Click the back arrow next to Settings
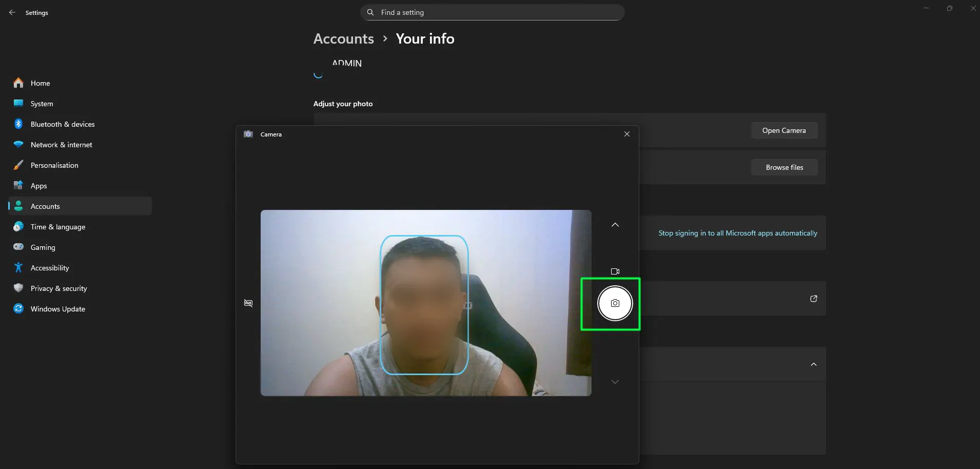Viewport: 980px width, 469px height. [12, 12]
